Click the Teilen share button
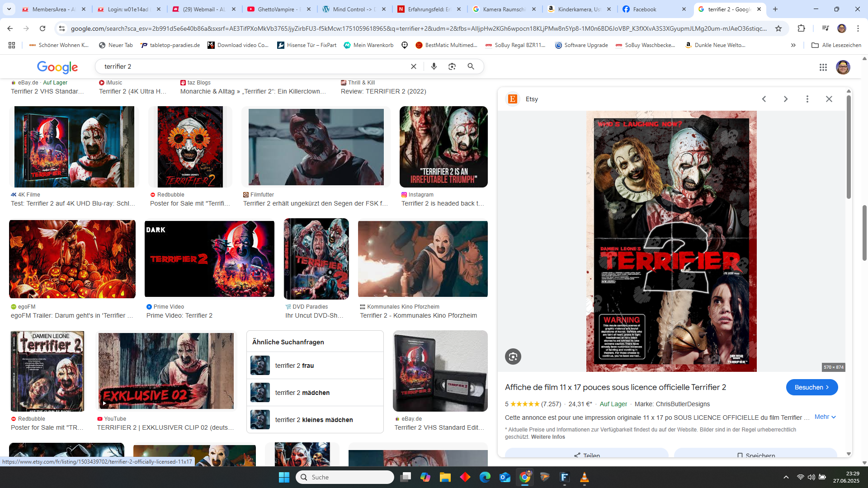This screenshot has height=488, width=868. click(587, 454)
